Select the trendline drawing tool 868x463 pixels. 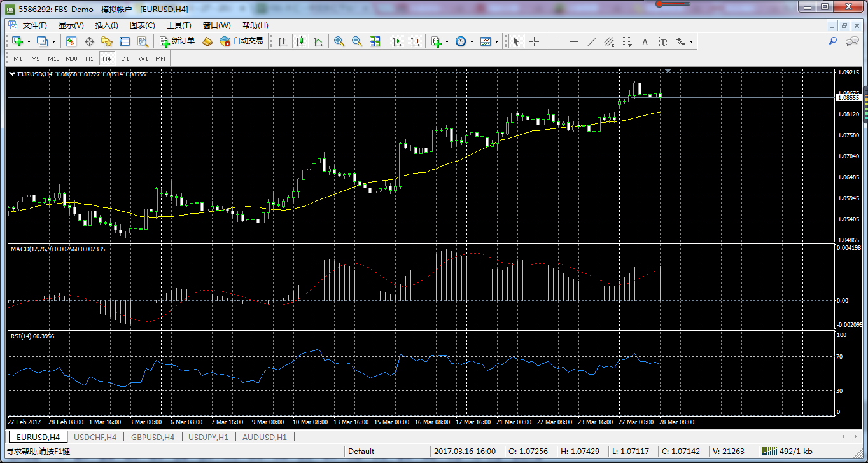click(591, 41)
